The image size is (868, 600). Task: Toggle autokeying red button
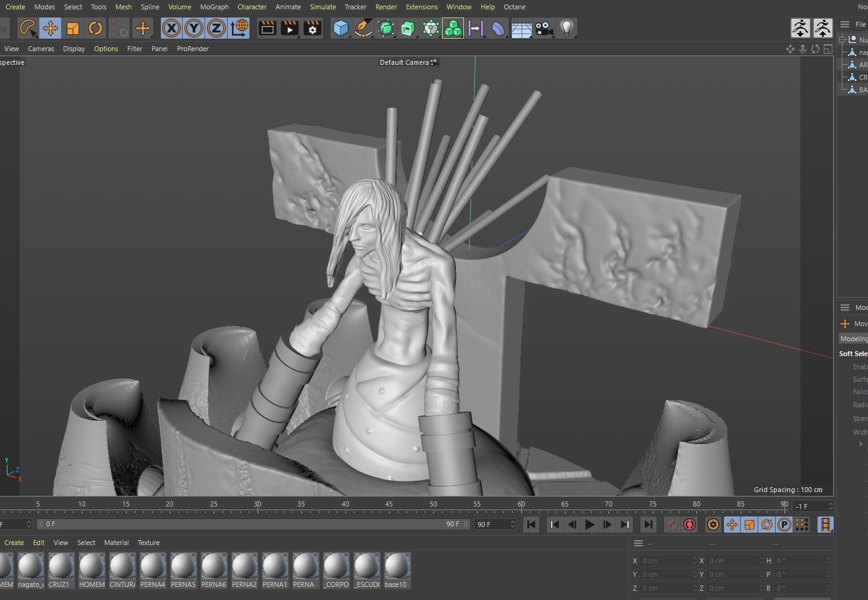tap(689, 525)
